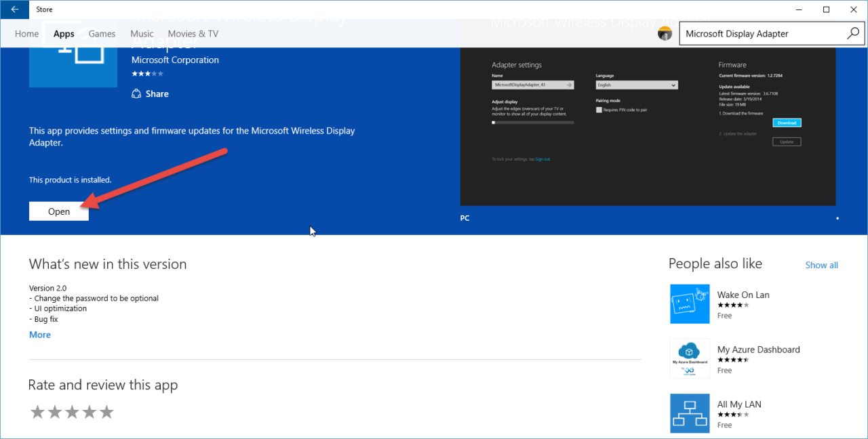Open the Movies & TV section

pos(193,33)
